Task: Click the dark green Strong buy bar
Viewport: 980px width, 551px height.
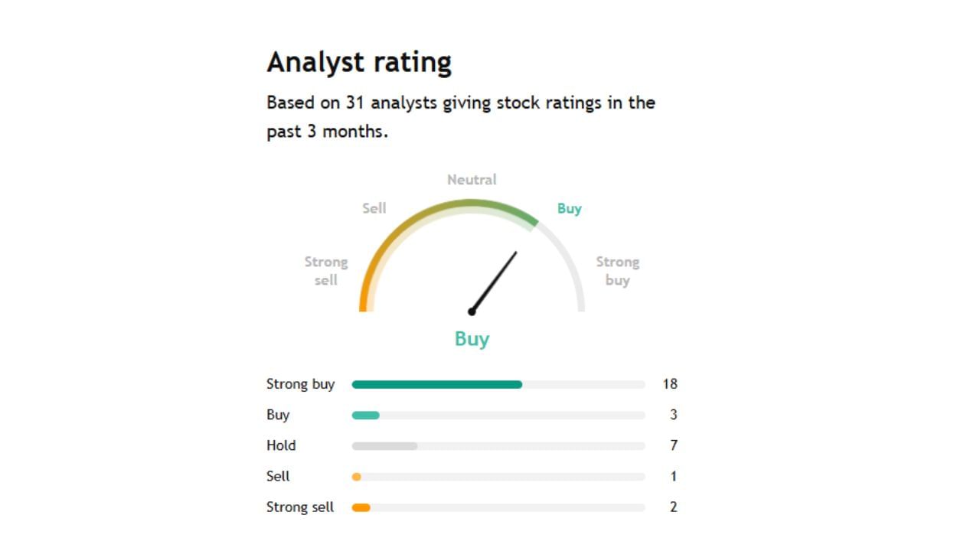Action: pyautogui.click(x=436, y=384)
